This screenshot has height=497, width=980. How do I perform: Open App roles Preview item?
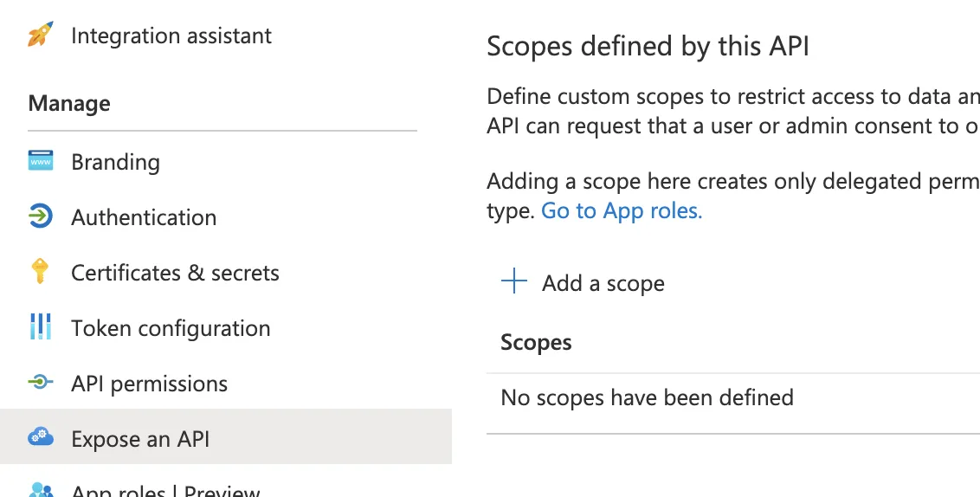[164, 490]
